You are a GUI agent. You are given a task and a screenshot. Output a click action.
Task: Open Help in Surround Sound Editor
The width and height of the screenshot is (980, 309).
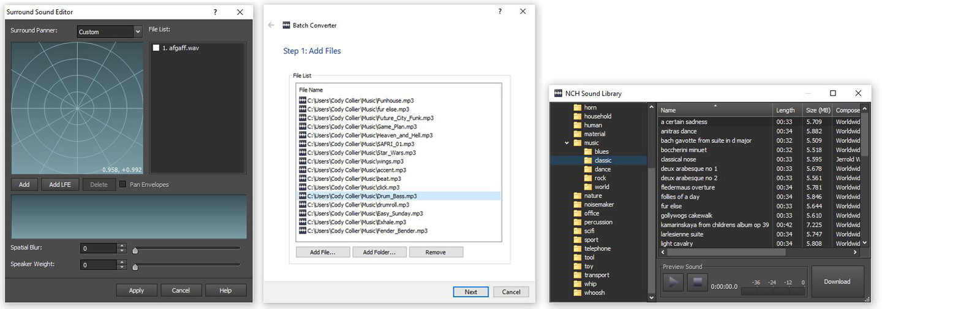coord(225,291)
